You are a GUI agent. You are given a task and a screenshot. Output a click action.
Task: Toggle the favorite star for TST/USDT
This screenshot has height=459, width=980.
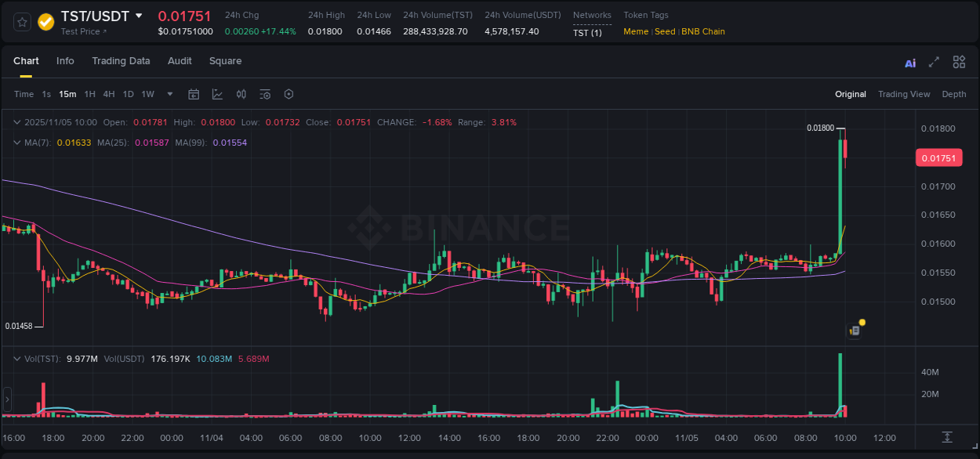click(x=21, y=22)
